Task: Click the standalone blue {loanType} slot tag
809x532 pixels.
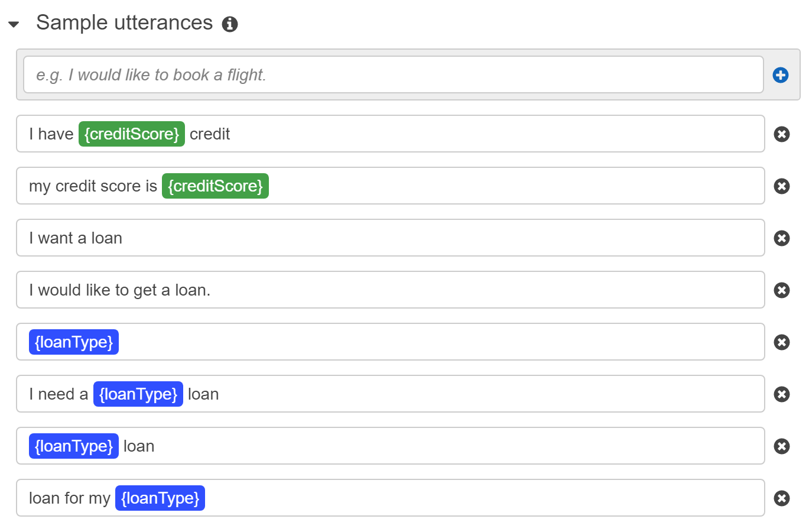Action: (74, 342)
